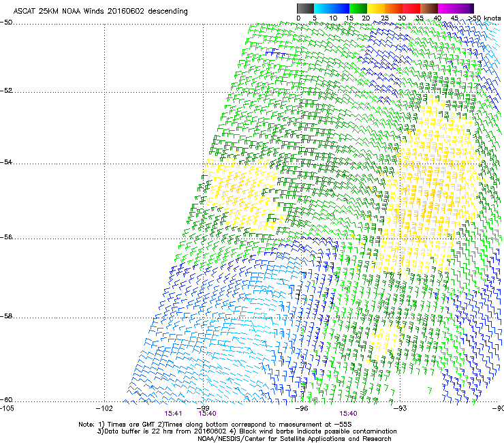Click the '20' label under the color bar
The width and height of the screenshot is (504, 443).
366,18
